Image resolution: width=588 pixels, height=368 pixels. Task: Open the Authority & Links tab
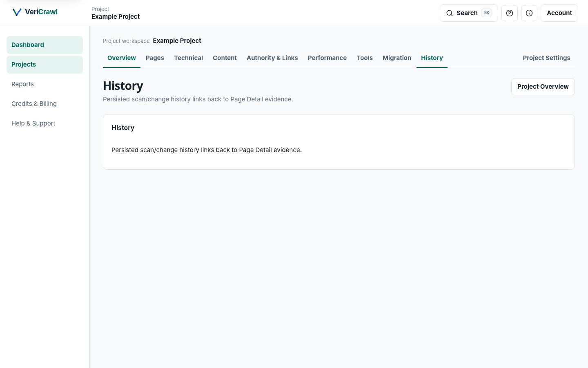272,58
